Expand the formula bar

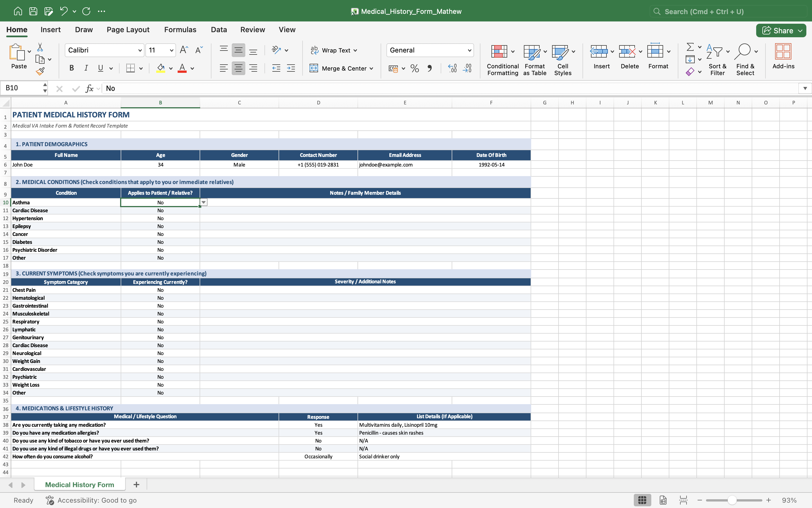tap(805, 88)
